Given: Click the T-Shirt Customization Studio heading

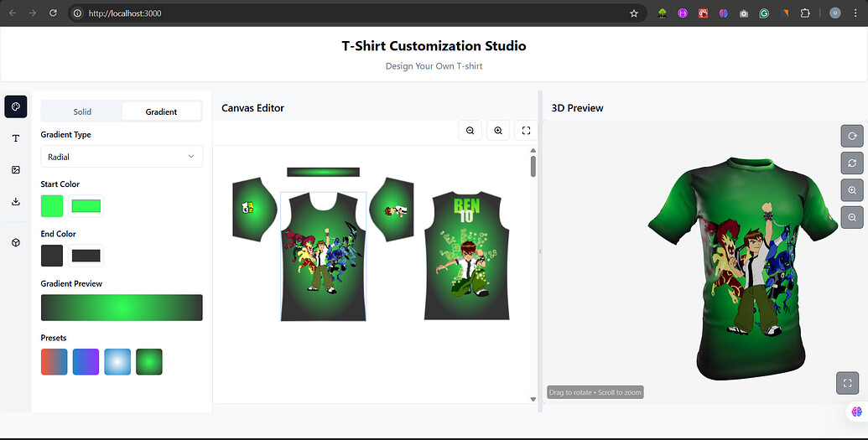Looking at the screenshot, I should click(434, 46).
